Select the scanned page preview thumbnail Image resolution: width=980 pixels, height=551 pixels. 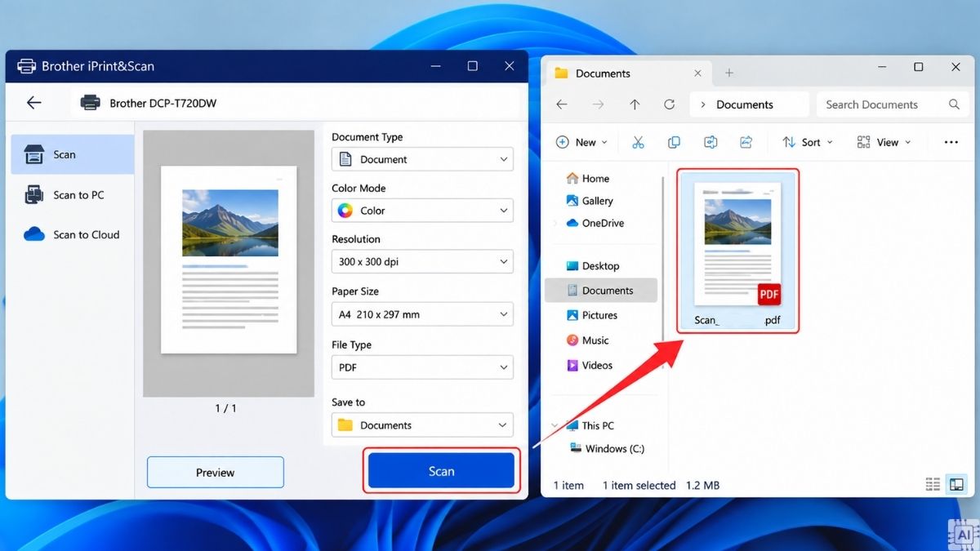(x=229, y=260)
